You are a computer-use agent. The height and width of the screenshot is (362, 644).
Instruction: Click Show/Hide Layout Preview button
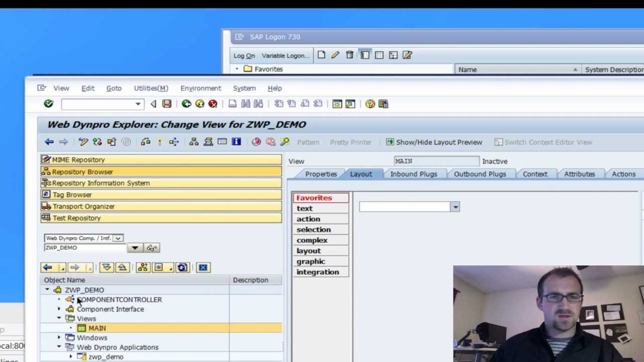[x=434, y=142]
